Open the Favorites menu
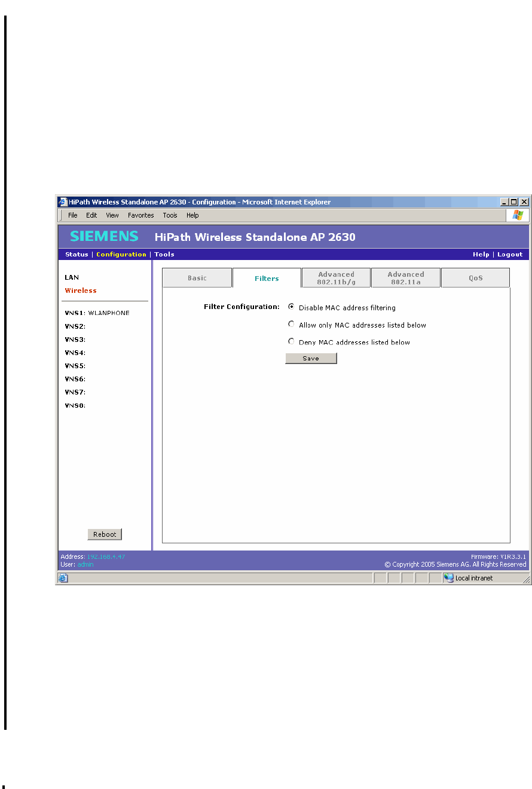Image resolution: width=532 pixels, height=789 pixels. pos(140,215)
